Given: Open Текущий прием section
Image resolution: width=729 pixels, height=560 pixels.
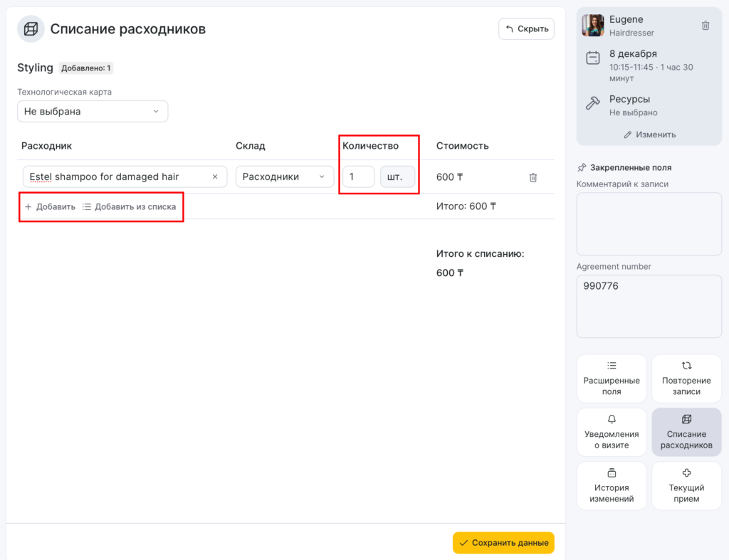Looking at the screenshot, I should [x=686, y=485].
